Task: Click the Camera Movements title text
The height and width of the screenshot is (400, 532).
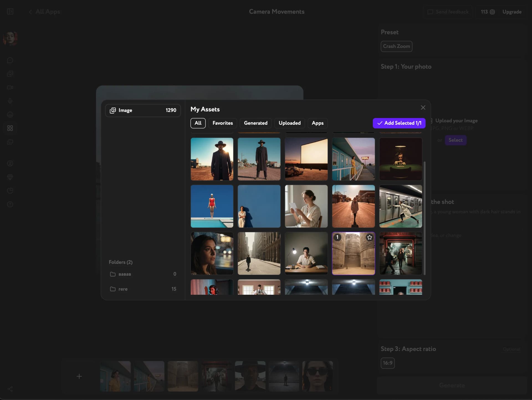Action: pyautogui.click(x=277, y=12)
